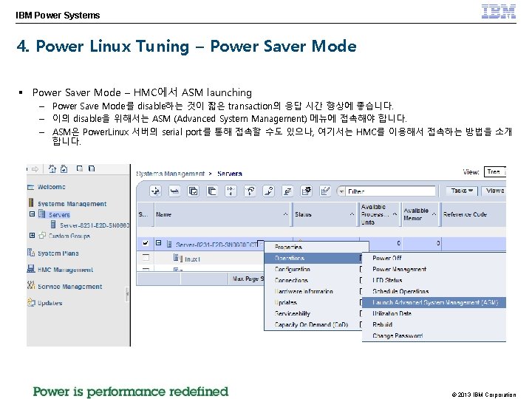The image size is (532, 399).
Task: Click the Service Management icon
Action: click(x=31, y=285)
